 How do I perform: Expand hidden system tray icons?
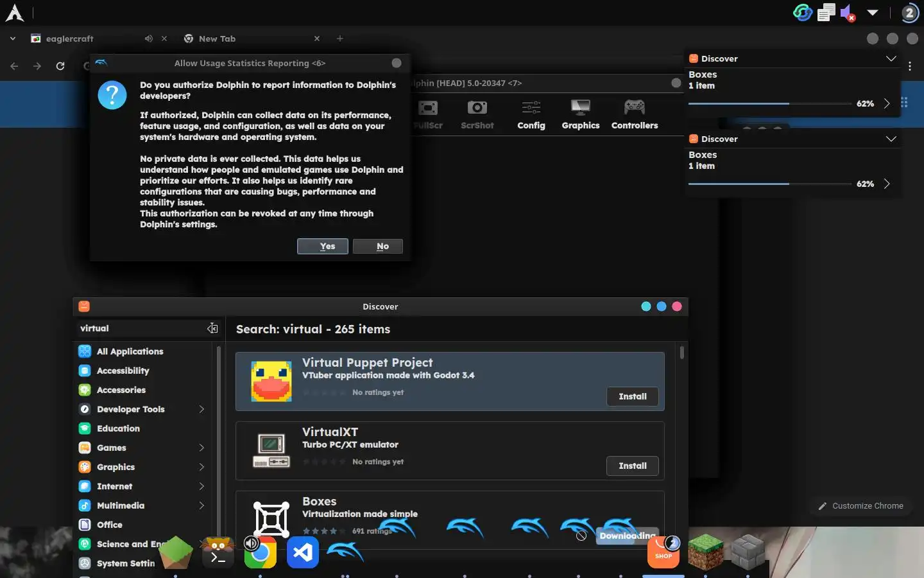click(873, 12)
